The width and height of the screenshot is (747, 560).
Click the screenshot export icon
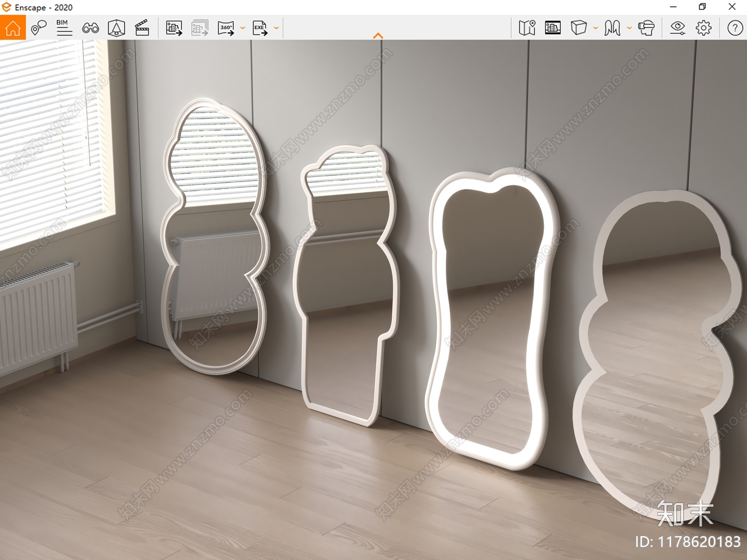click(x=174, y=28)
